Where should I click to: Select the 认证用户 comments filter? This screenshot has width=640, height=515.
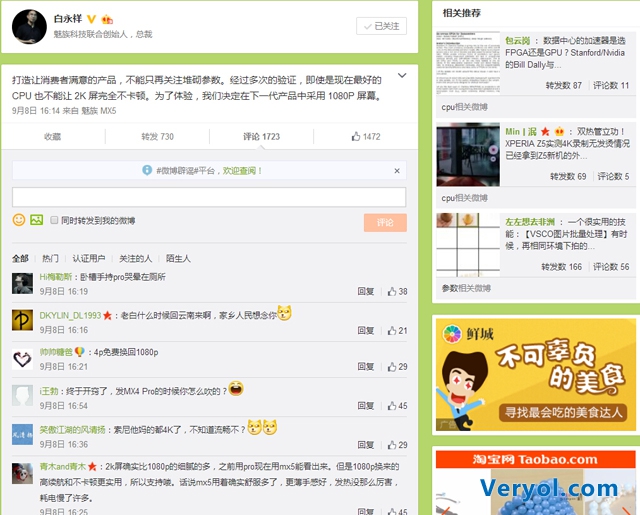(89, 258)
